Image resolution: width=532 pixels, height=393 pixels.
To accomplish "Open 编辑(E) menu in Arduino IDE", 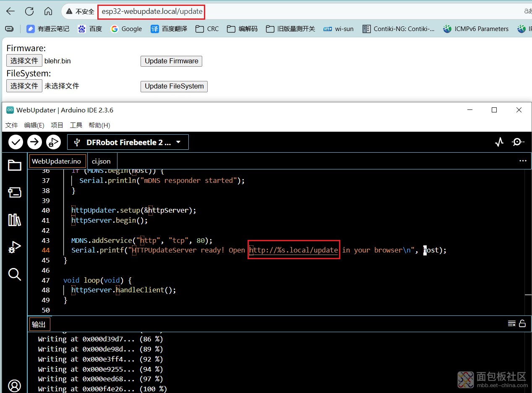I will pos(34,125).
